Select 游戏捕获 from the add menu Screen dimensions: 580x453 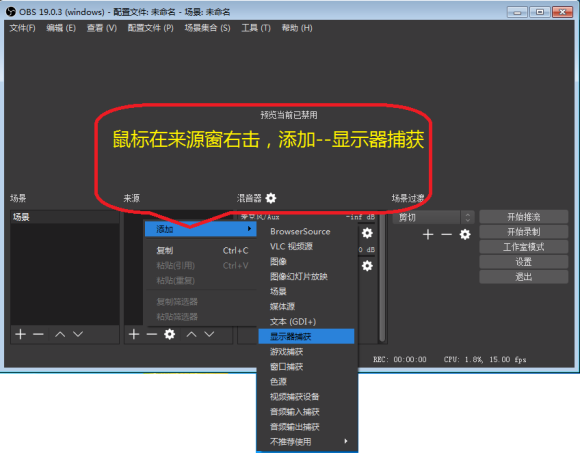pyautogui.click(x=306, y=351)
